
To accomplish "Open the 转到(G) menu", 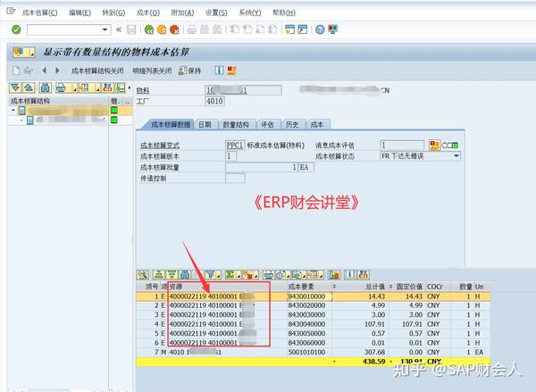I will click(x=113, y=13).
